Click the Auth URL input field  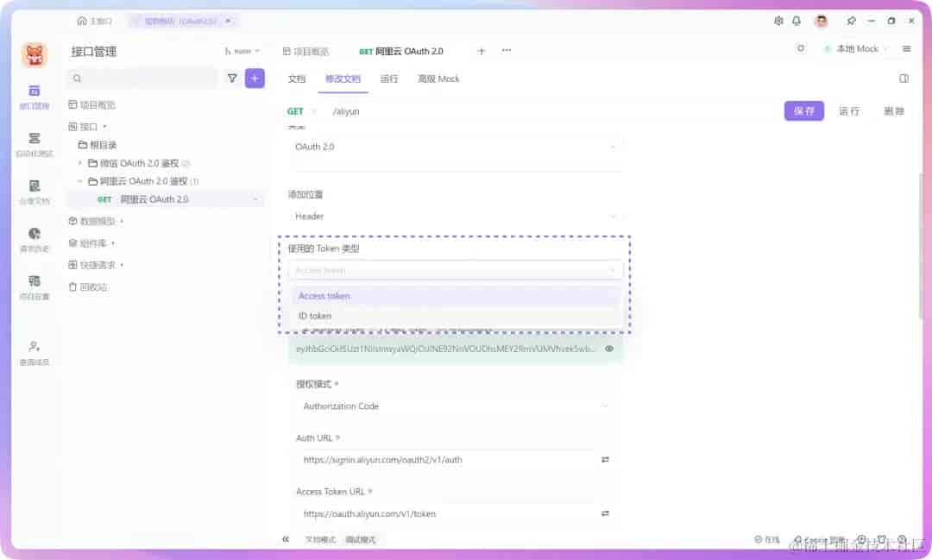click(447, 460)
